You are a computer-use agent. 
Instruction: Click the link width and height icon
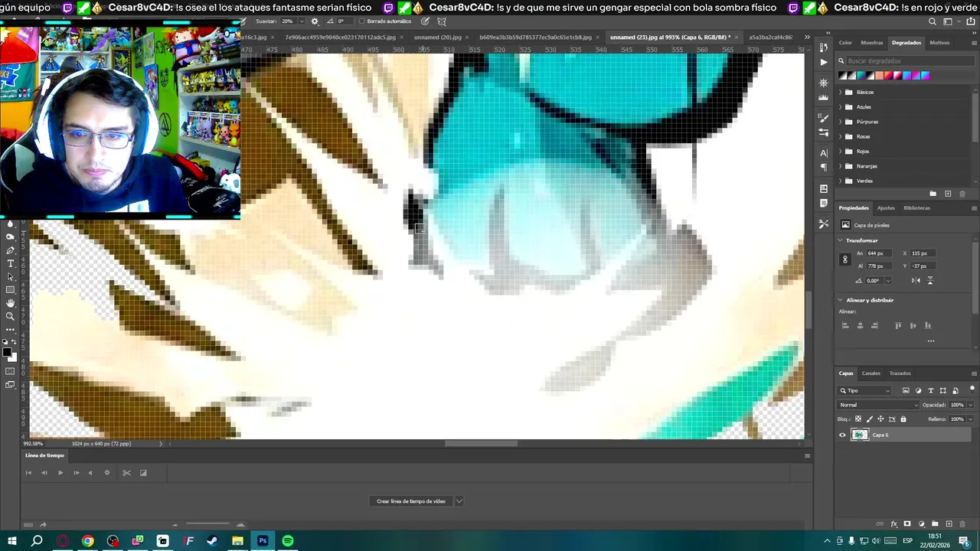(845, 259)
